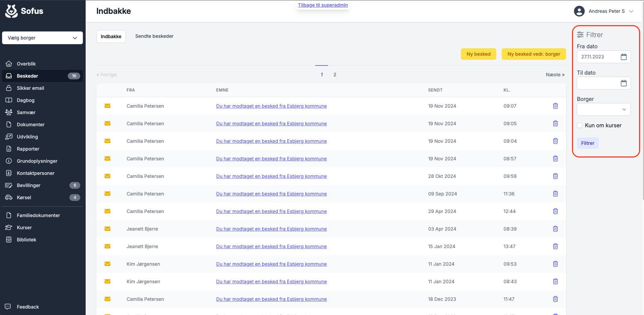Enable the Kun om kurser checkbox
The width and height of the screenshot is (644, 315).
point(580,125)
